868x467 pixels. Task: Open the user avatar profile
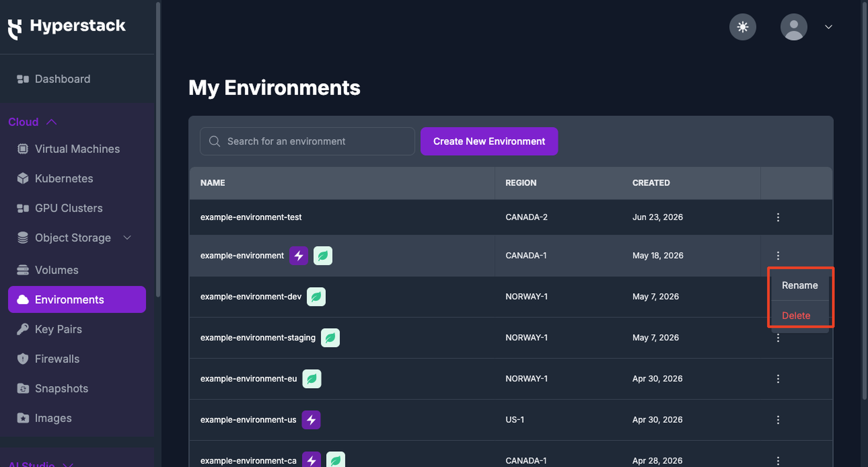(793, 27)
